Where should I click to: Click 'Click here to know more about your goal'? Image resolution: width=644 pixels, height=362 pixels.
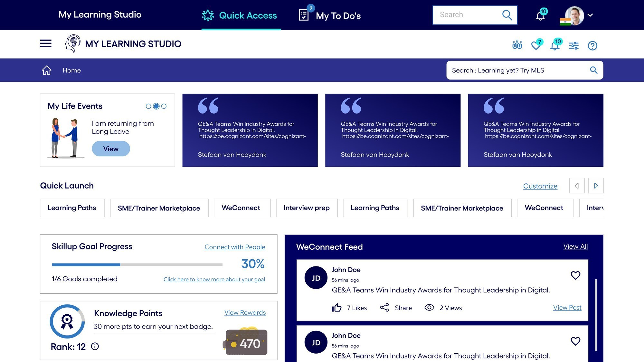(214, 279)
